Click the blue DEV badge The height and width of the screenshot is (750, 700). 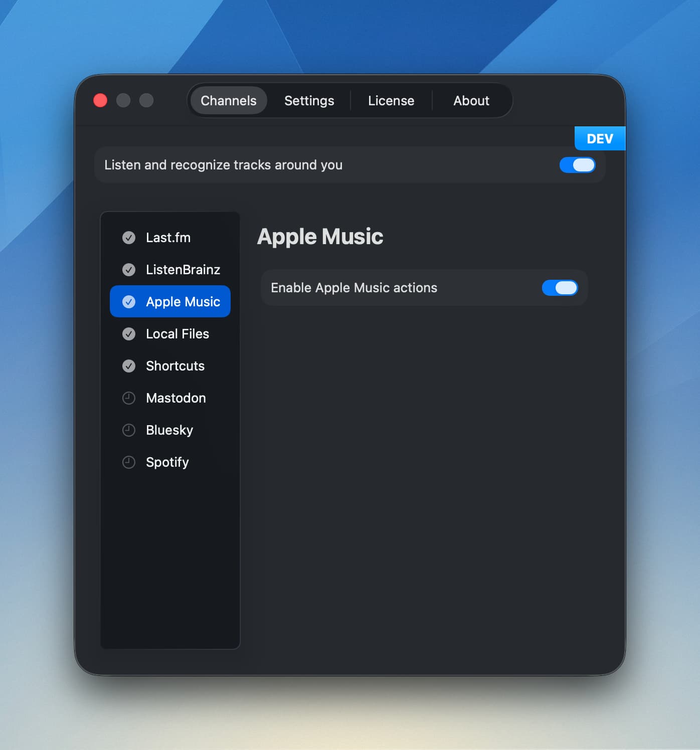tap(600, 139)
